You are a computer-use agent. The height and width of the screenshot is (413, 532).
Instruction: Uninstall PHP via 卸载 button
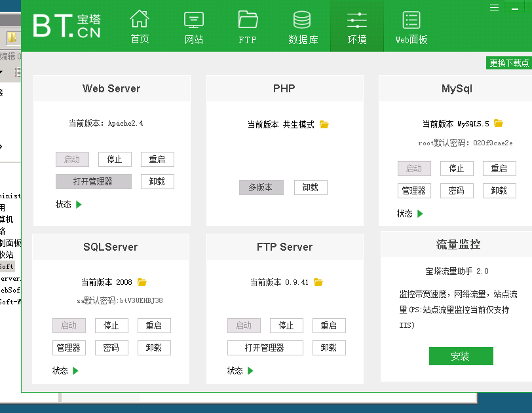click(311, 187)
